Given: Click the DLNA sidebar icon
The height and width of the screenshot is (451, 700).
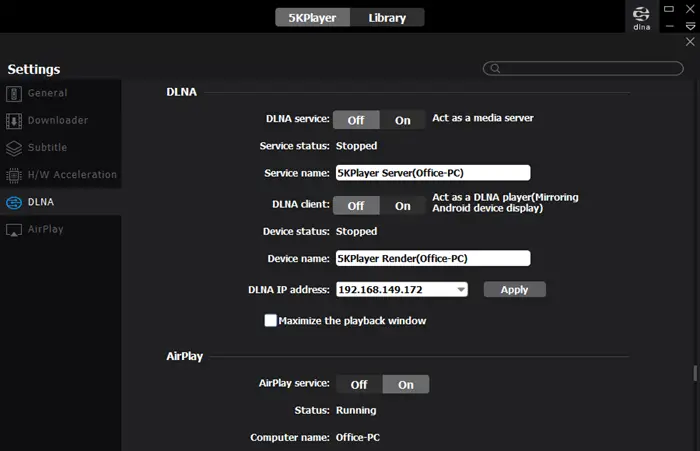Looking at the screenshot, I should [14, 203].
